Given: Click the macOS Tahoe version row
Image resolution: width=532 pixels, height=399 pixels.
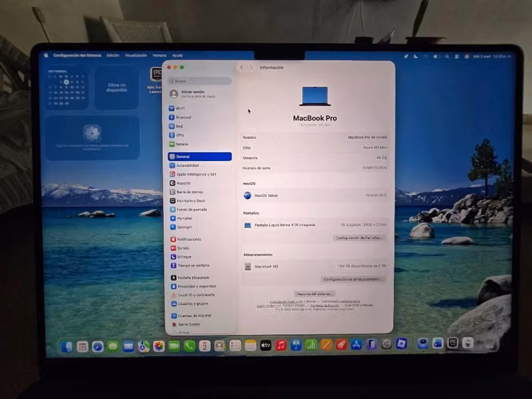Looking at the screenshot, I should coord(315,196).
